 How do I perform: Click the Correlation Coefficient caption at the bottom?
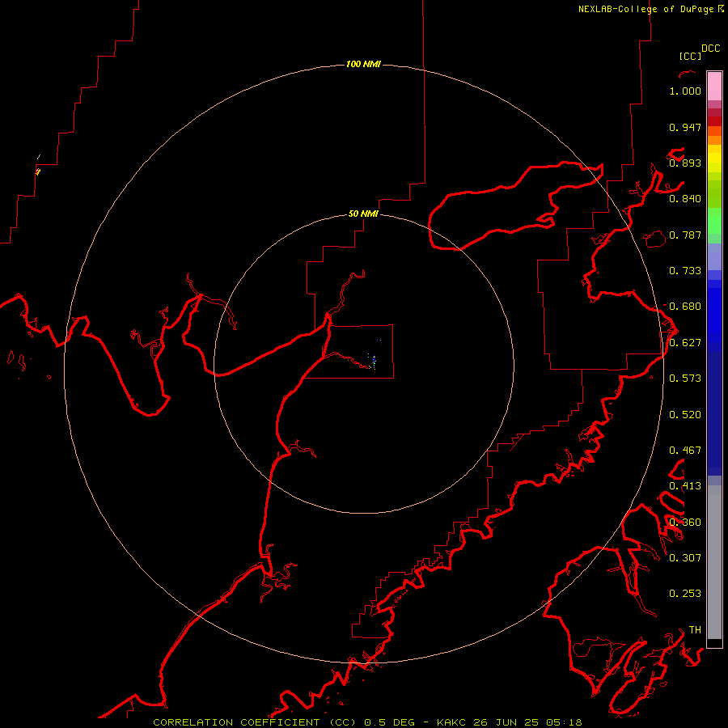(x=367, y=722)
